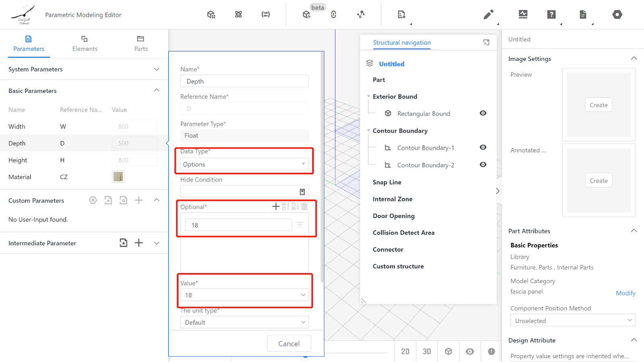This screenshot has height=362, width=644.
Task: Collapse the Custom Parameters section
Action: tap(157, 200)
